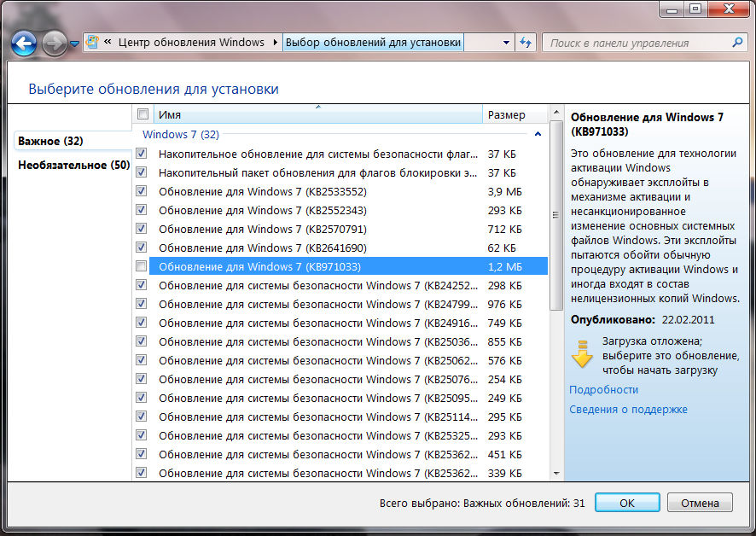
Task: Disable the KB24799… security update checkbox
Action: click(x=142, y=304)
